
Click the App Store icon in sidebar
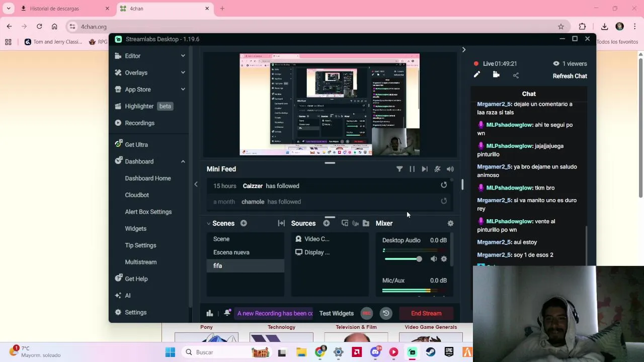pyautogui.click(x=118, y=89)
